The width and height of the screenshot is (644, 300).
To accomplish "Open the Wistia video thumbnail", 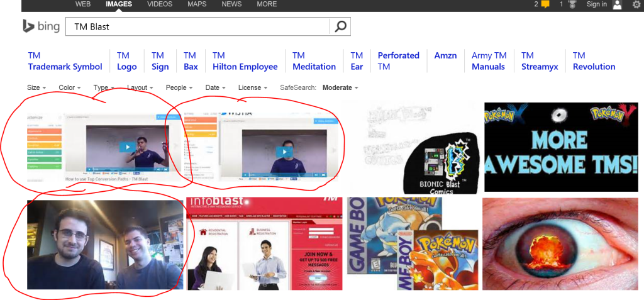I will click(262, 145).
